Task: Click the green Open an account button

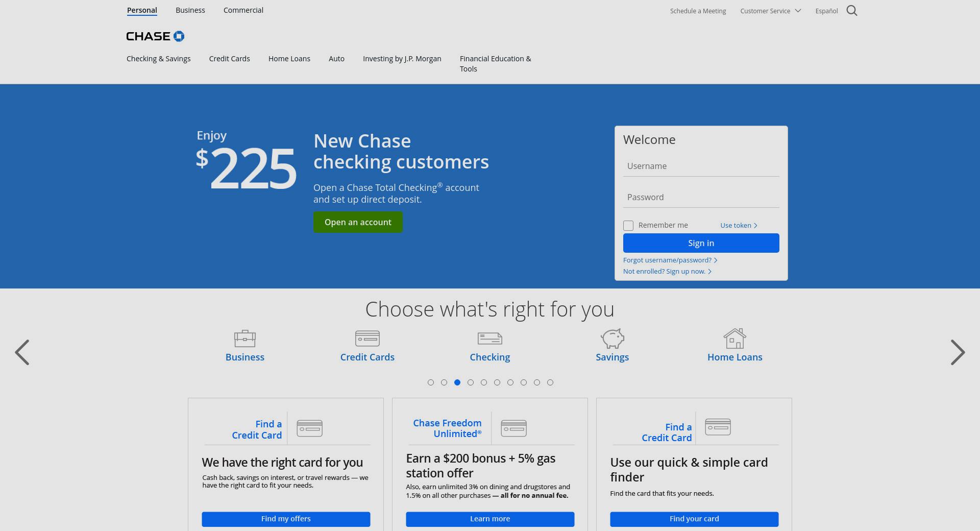Action: tap(358, 222)
